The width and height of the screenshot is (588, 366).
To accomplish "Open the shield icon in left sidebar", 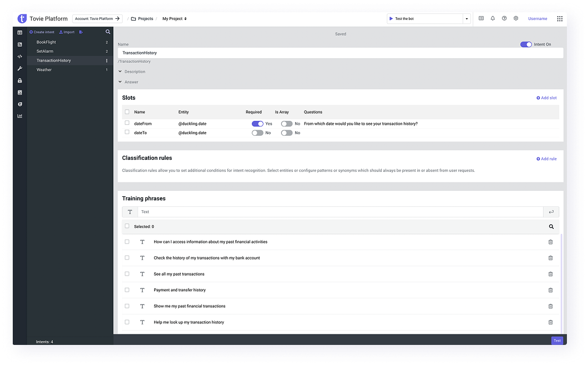I will [x=20, y=104].
